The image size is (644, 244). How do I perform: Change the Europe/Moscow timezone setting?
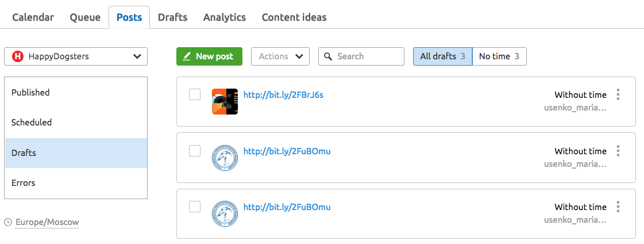[x=47, y=222]
